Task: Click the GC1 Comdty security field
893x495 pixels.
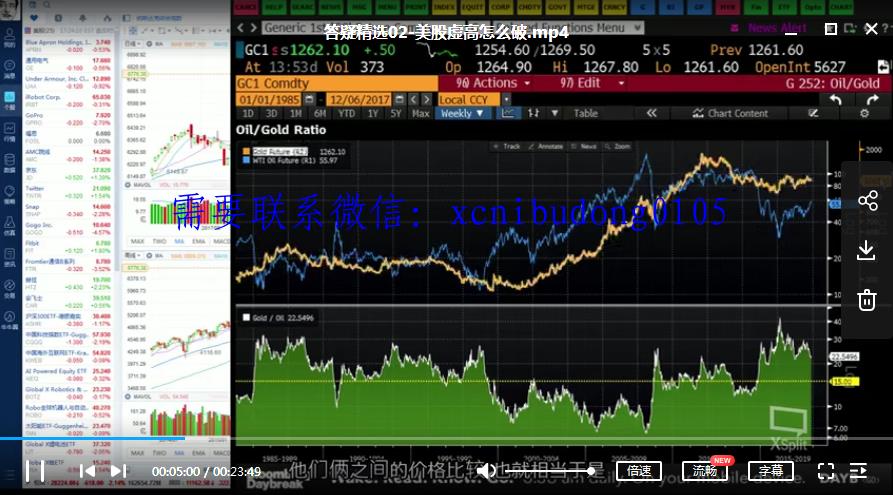Action: pyautogui.click(x=336, y=83)
